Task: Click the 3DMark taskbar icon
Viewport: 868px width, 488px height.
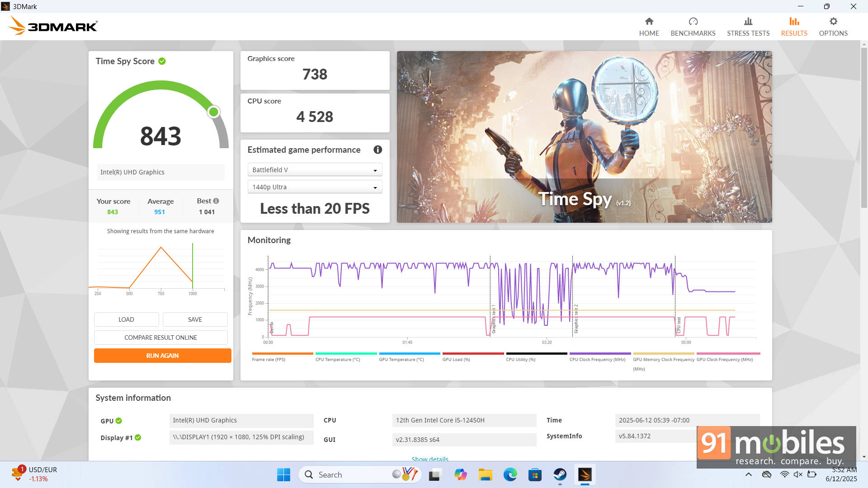Action: [585, 474]
